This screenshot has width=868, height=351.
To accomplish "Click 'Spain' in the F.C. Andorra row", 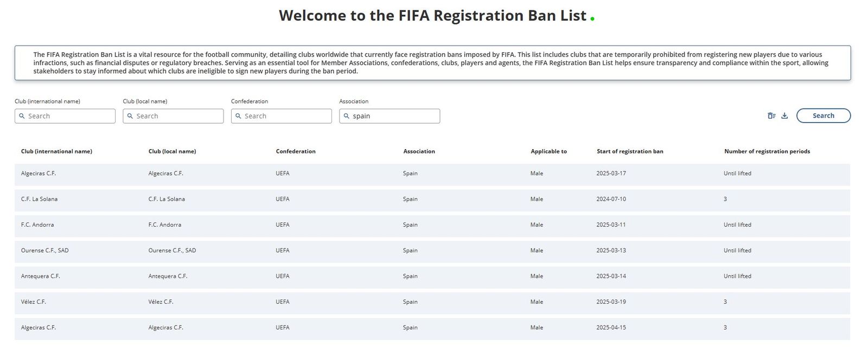I will pyautogui.click(x=410, y=225).
